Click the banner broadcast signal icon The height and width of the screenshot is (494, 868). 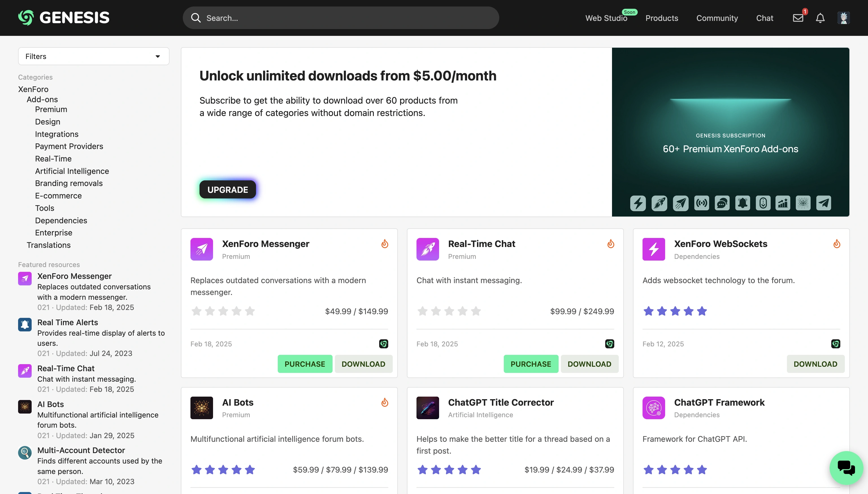pyautogui.click(x=701, y=203)
